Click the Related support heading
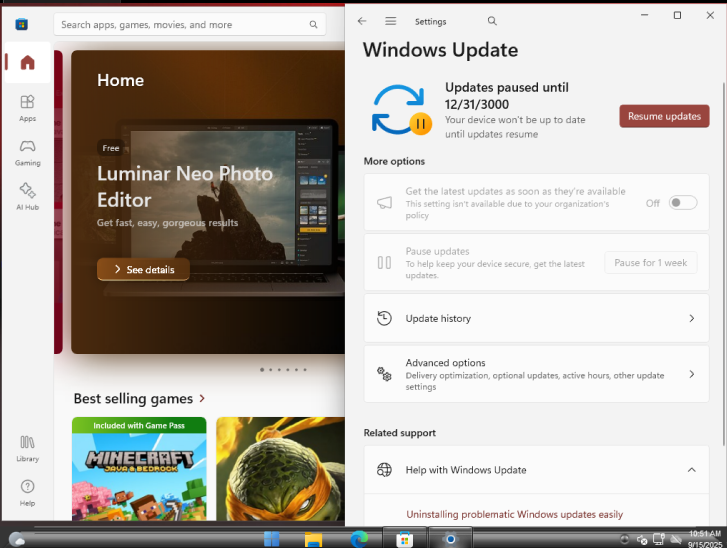 click(400, 433)
